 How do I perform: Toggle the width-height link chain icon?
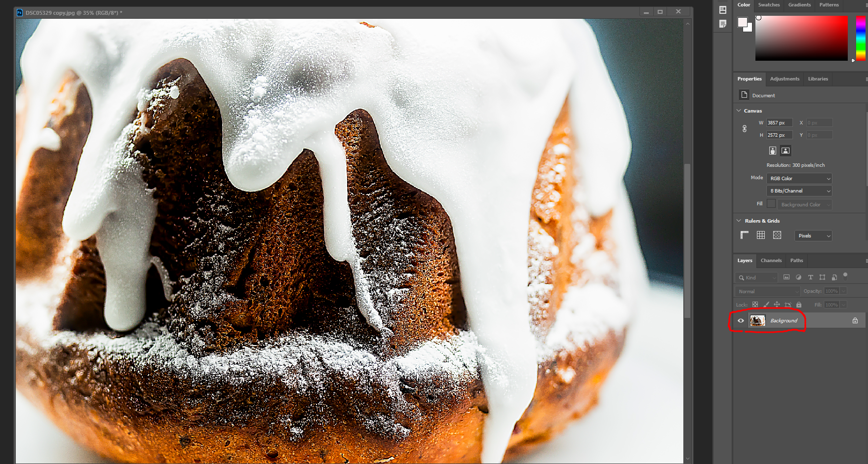[745, 129]
